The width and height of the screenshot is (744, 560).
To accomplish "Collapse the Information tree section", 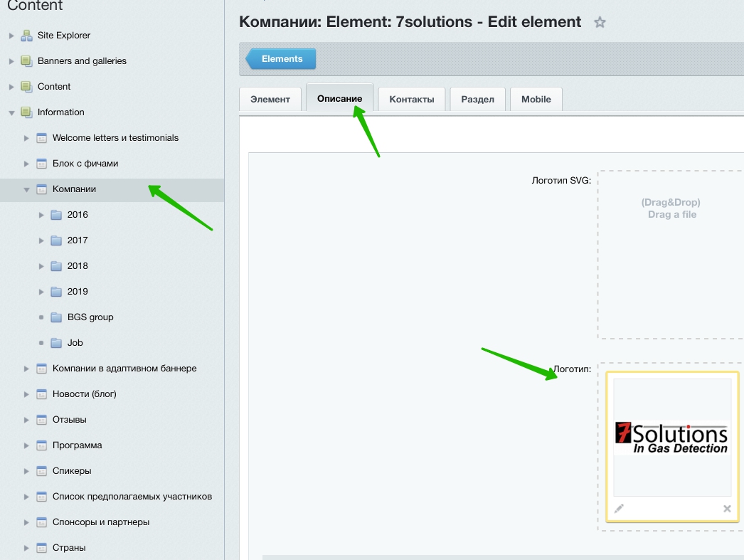I will (x=11, y=112).
